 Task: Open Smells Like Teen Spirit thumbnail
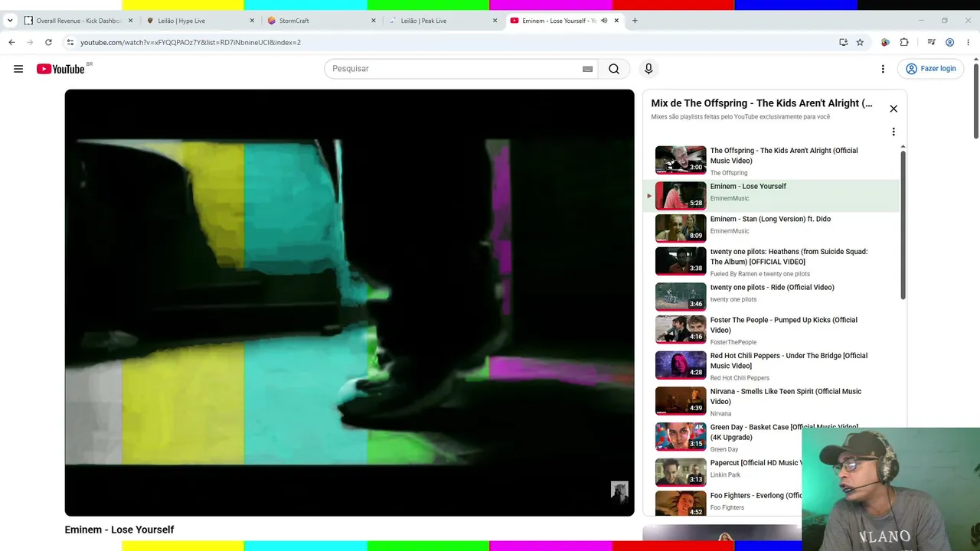coord(681,400)
